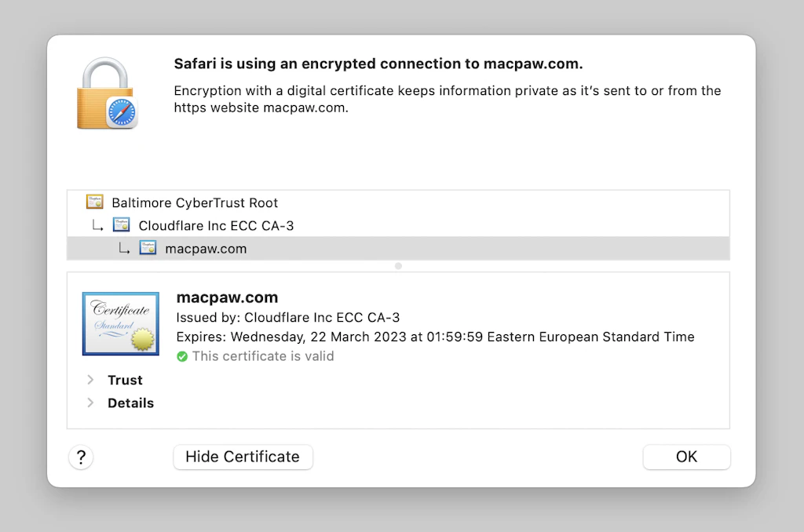Open the help question mark icon
The height and width of the screenshot is (532, 804).
81,457
